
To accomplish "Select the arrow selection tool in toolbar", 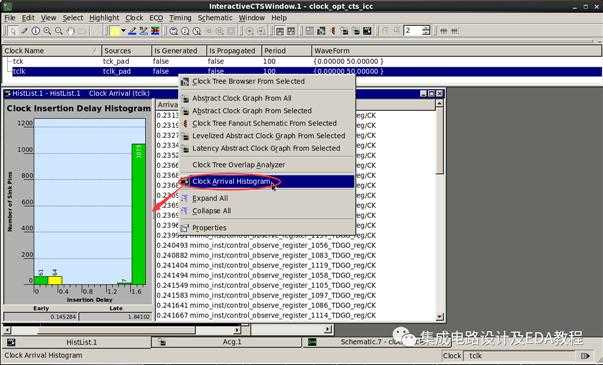I will coord(13,31).
